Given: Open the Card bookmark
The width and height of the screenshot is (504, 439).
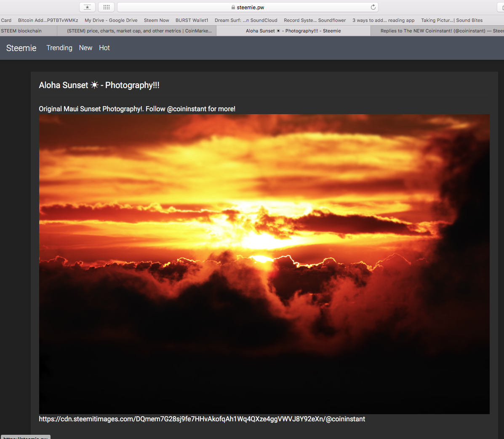Looking at the screenshot, I should [6, 20].
